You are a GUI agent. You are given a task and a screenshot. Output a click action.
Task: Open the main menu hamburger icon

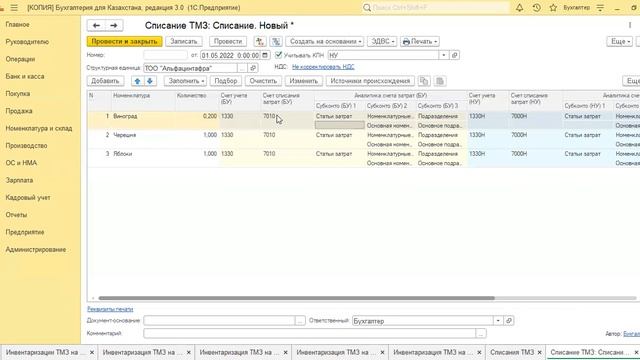14,8
